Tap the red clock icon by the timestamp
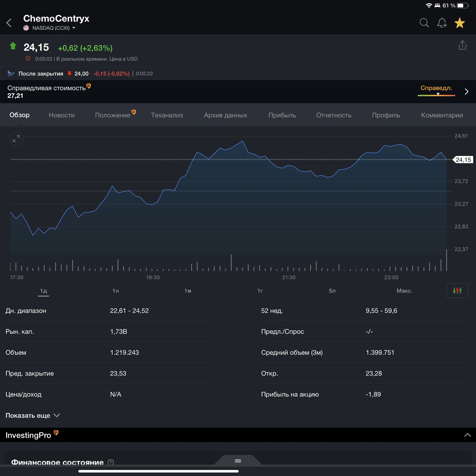 [28, 59]
